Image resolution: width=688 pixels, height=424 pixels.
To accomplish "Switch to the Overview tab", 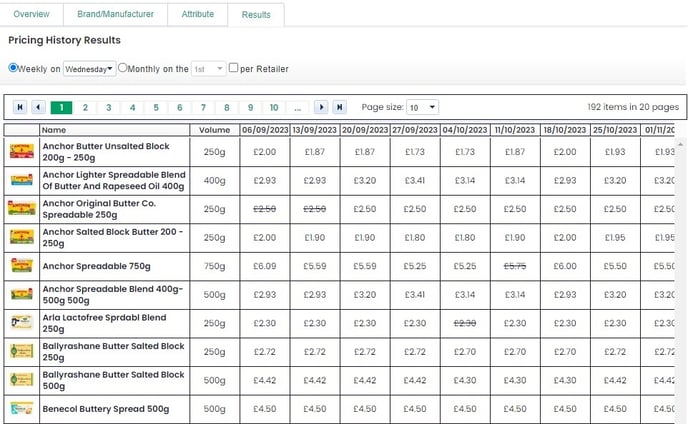I will [x=31, y=14].
